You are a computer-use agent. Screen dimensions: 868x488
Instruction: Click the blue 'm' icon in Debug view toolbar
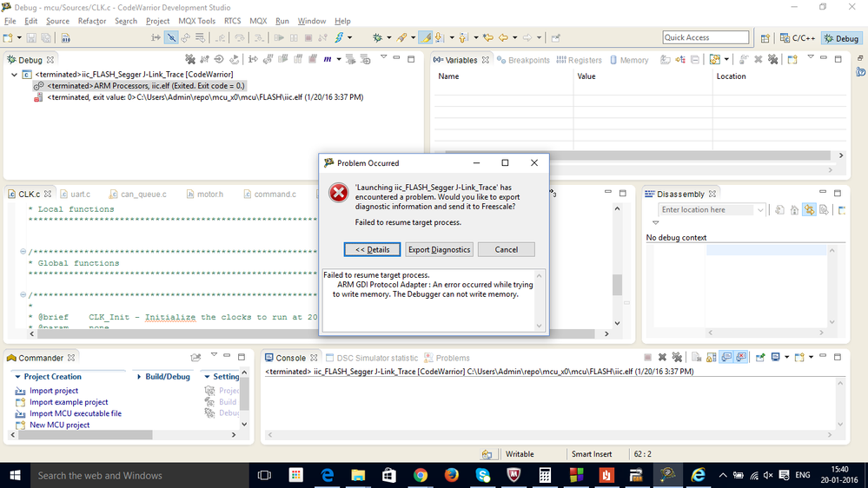click(328, 59)
